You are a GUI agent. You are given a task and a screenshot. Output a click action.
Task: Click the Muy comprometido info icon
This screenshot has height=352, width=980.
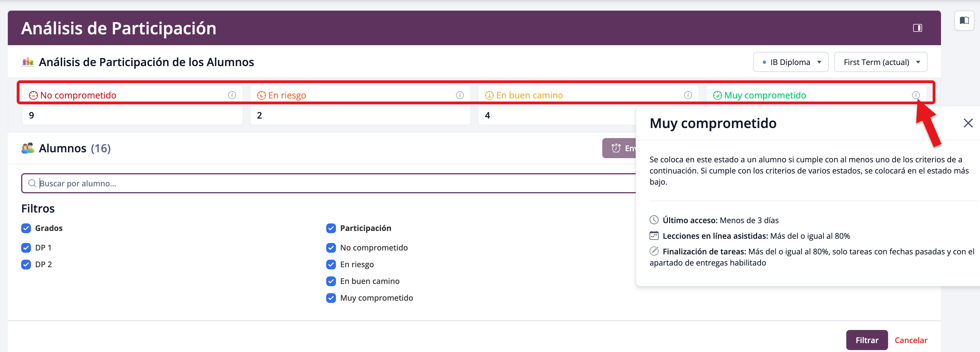(915, 95)
